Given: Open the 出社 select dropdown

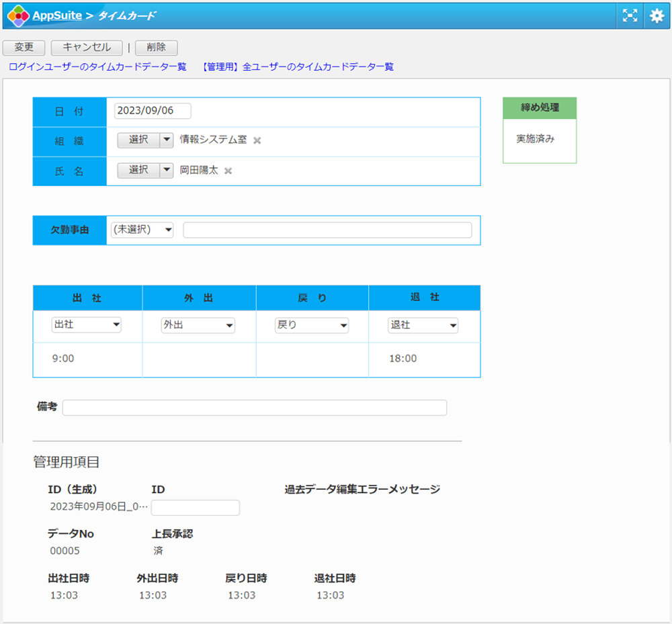Looking at the screenshot, I should pos(86,325).
